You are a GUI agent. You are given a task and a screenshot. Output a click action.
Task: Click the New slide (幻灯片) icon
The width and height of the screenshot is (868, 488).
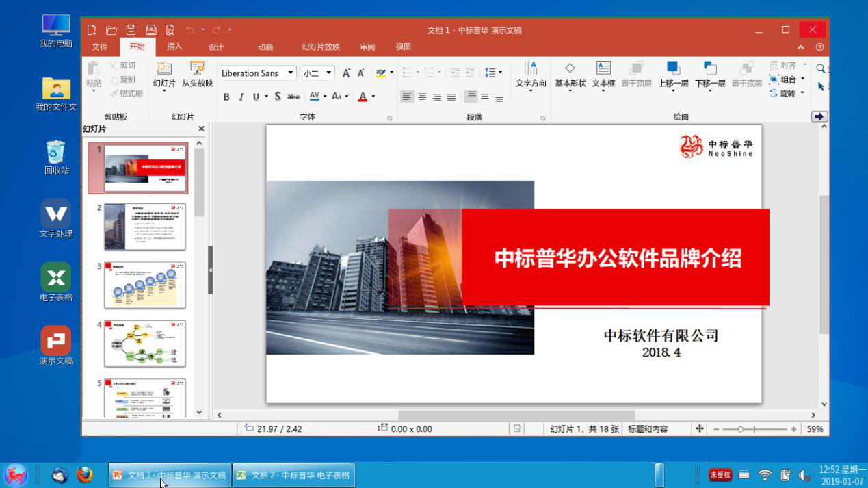(164, 68)
